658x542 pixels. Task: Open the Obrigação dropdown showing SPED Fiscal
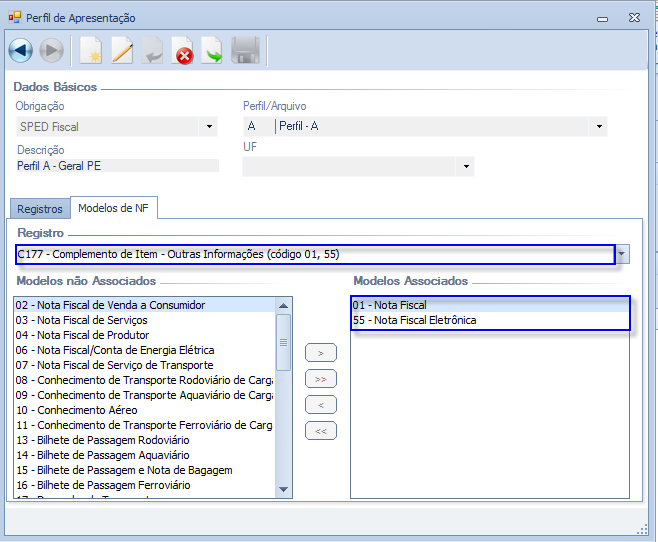point(209,127)
